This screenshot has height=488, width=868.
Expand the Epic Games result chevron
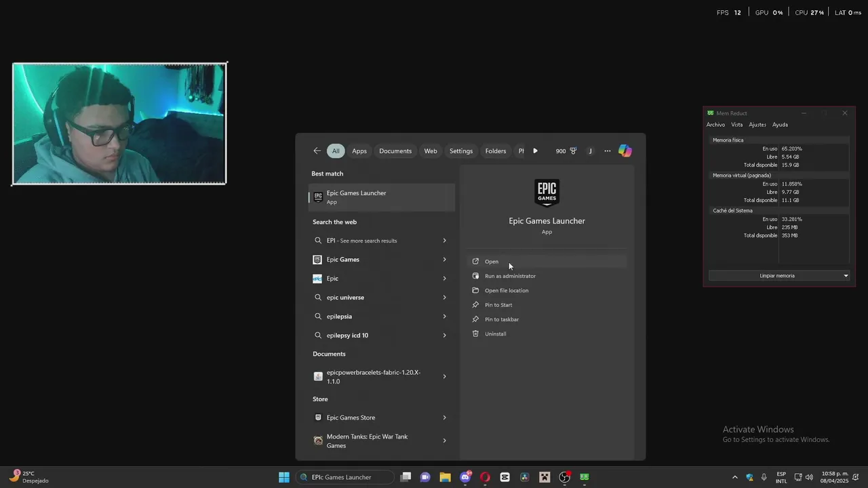444,260
